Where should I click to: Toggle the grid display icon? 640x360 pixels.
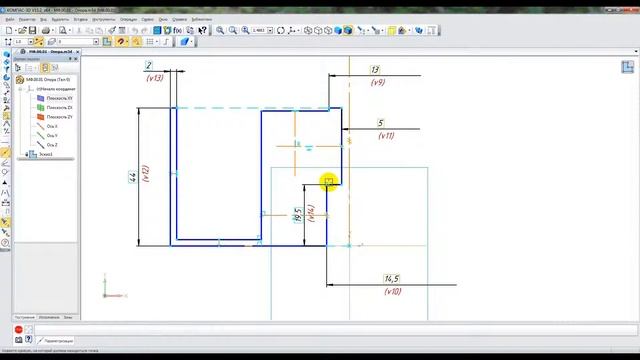coord(150,41)
